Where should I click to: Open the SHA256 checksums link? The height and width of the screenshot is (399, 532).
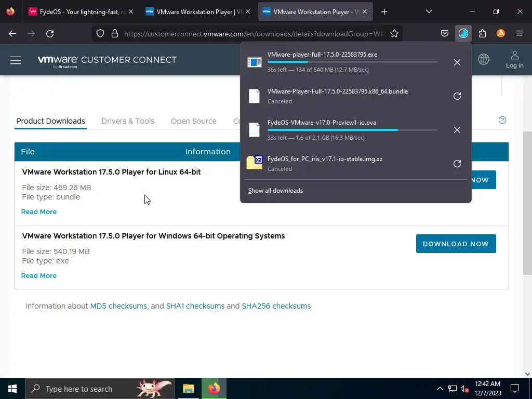pos(276,306)
